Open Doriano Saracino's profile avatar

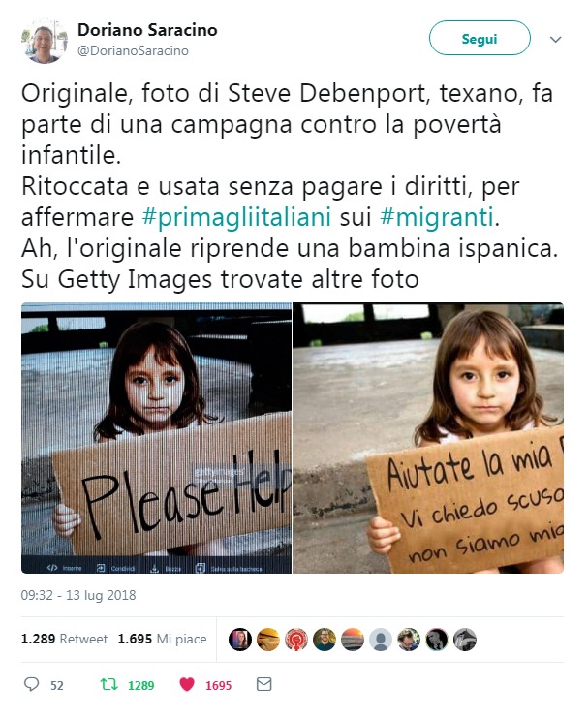45,40
